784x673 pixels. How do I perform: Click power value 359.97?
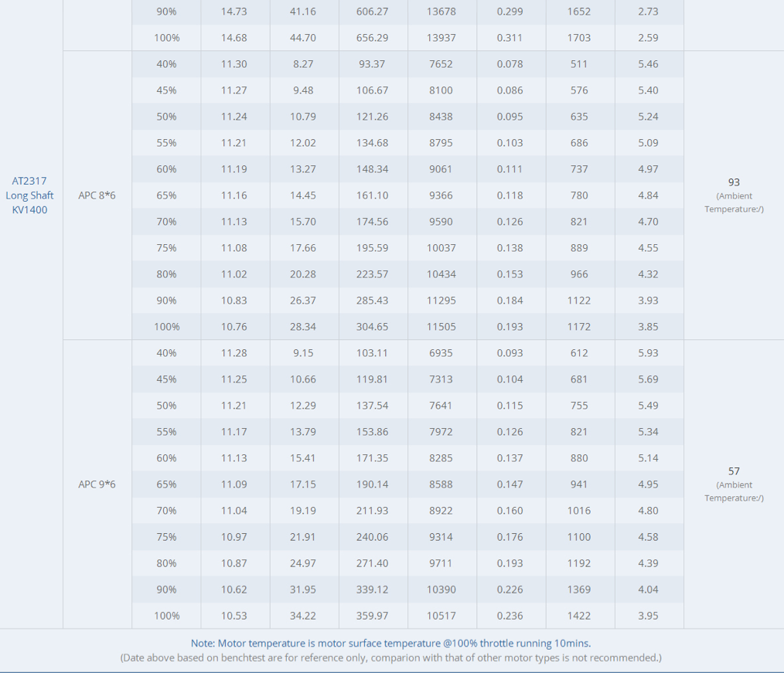point(372,616)
